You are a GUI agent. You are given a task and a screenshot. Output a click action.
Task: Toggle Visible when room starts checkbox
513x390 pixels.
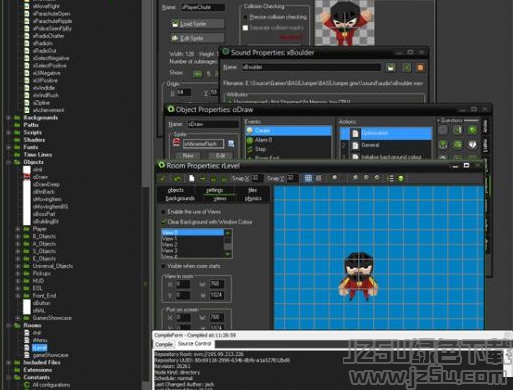click(163, 266)
